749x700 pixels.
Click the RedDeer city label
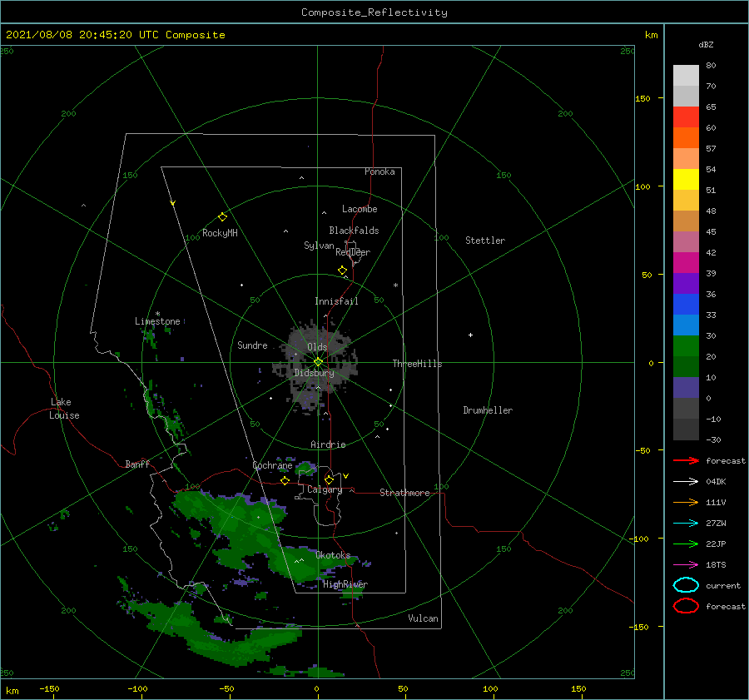[353, 252]
